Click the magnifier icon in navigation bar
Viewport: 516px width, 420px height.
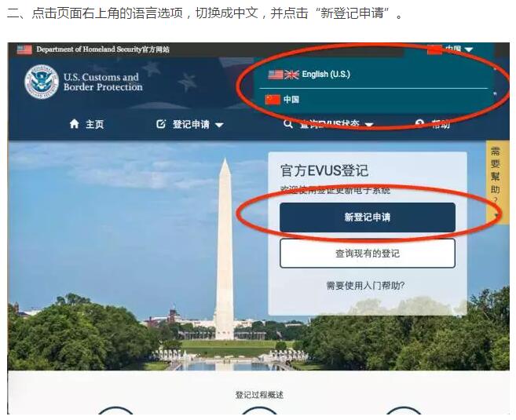(x=288, y=124)
